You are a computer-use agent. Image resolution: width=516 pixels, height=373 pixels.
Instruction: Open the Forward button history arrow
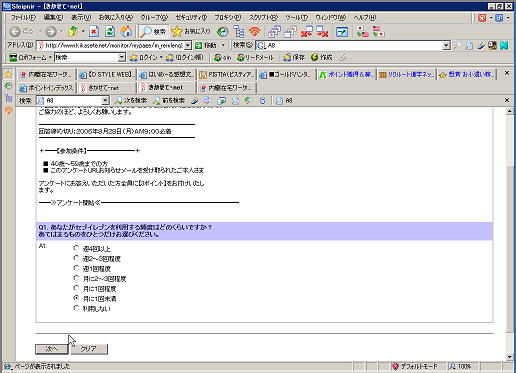tap(62, 32)
